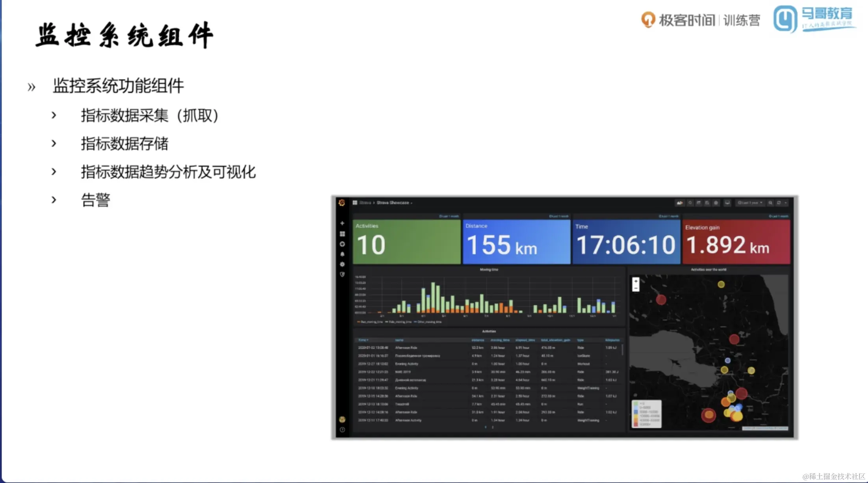Click the Server Admin shield icon

tap(342, 275)
